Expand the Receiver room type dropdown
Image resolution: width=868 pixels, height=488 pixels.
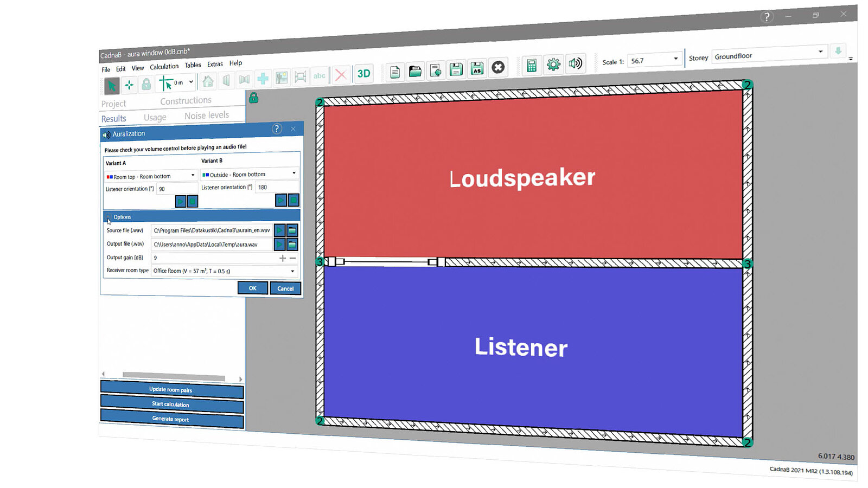(x=225, y=271)
